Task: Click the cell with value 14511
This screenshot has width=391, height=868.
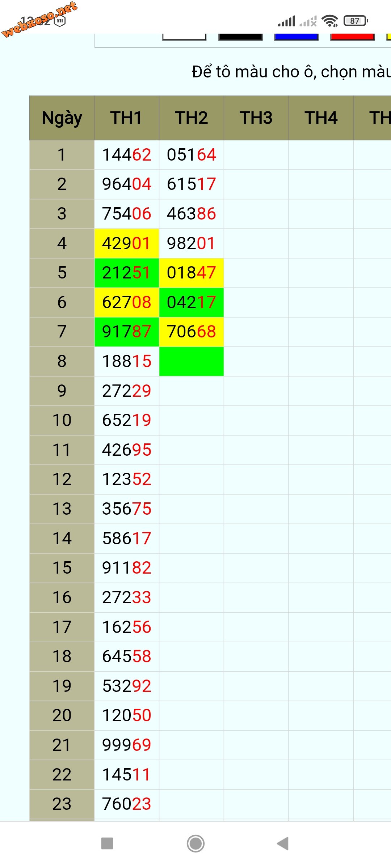Action: click(127, 775)
